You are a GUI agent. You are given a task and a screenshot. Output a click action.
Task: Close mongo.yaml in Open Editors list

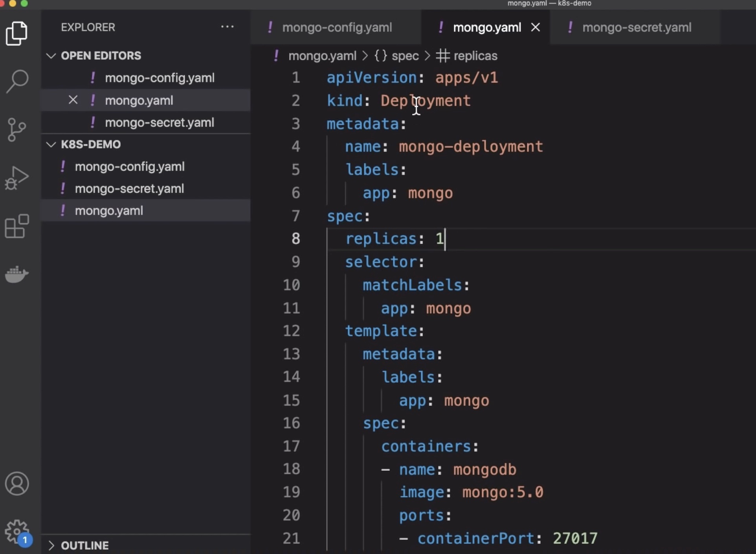[73, 100]
